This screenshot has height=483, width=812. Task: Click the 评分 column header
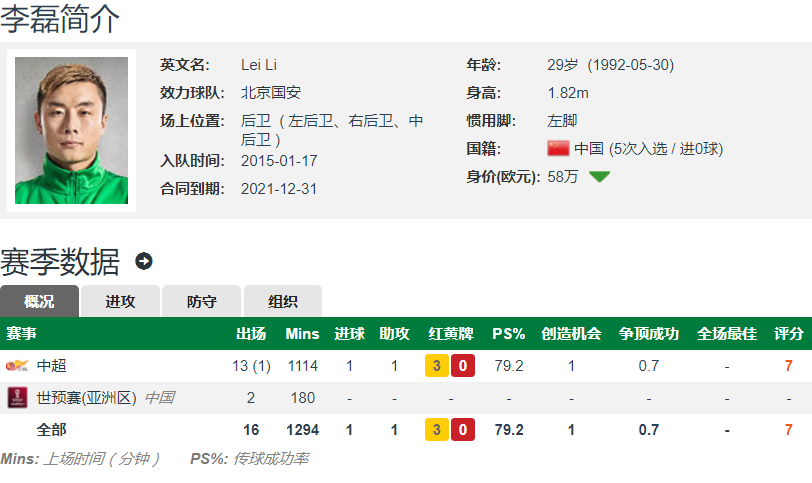[789, 334]
